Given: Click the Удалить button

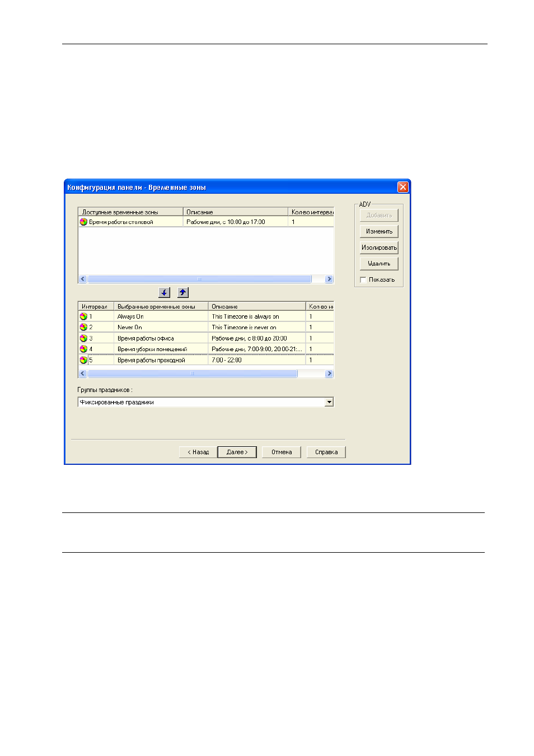Looking at the screenshot, I should pos(379,264).
